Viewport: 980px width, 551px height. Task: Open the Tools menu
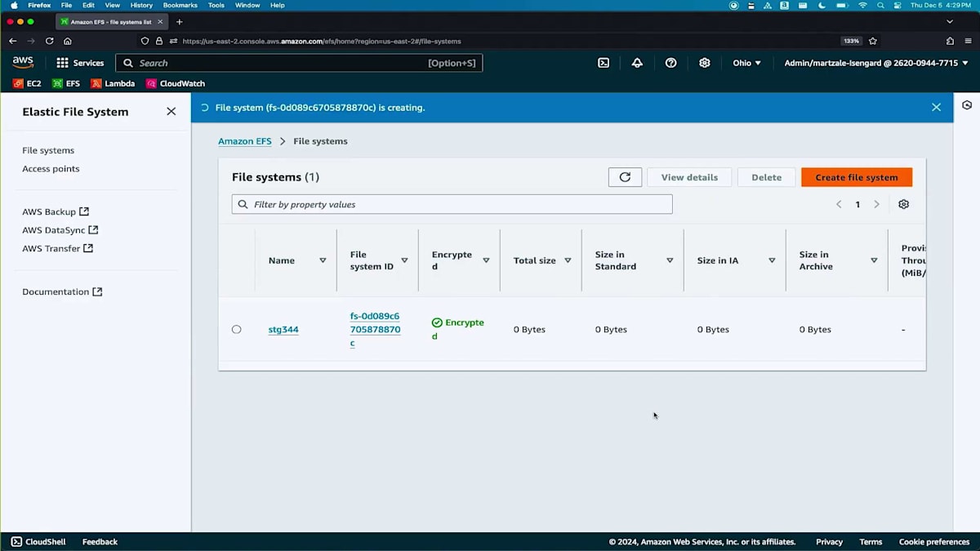pos(216,5)
